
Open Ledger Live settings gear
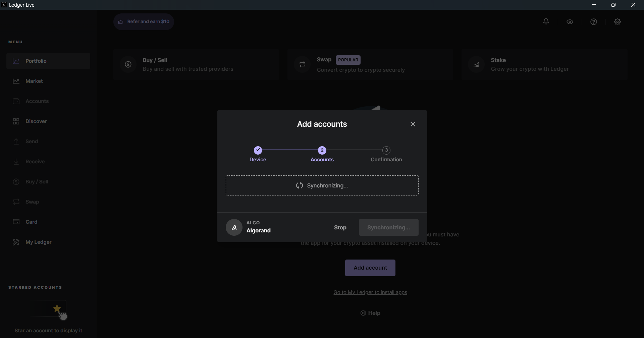click(x=618, y=21)
